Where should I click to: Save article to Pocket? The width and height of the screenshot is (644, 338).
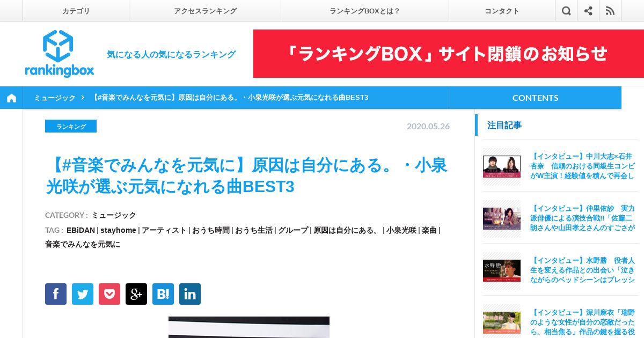109,294
